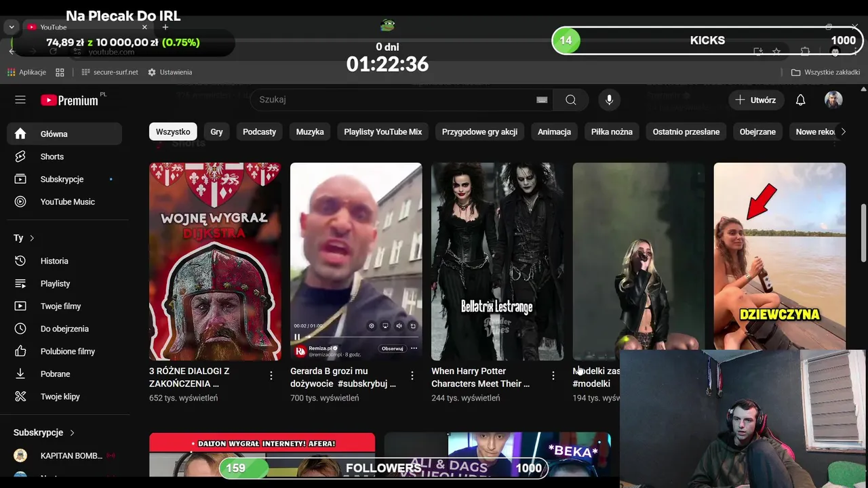Open the Remiza.pl channel avatar
The width and height of the screenshot is (868, 488).
[300, 350]
